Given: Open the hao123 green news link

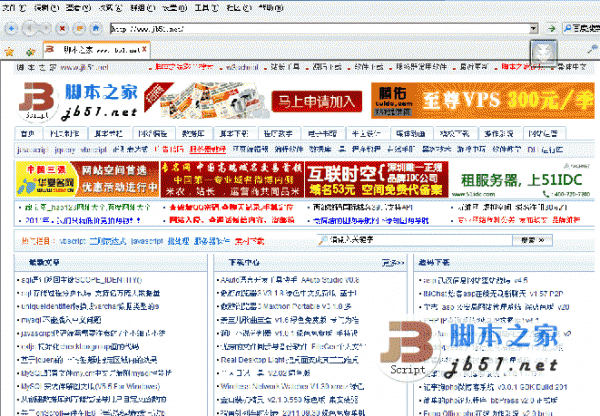Looking at the screenshot, I should coord(88,207).
